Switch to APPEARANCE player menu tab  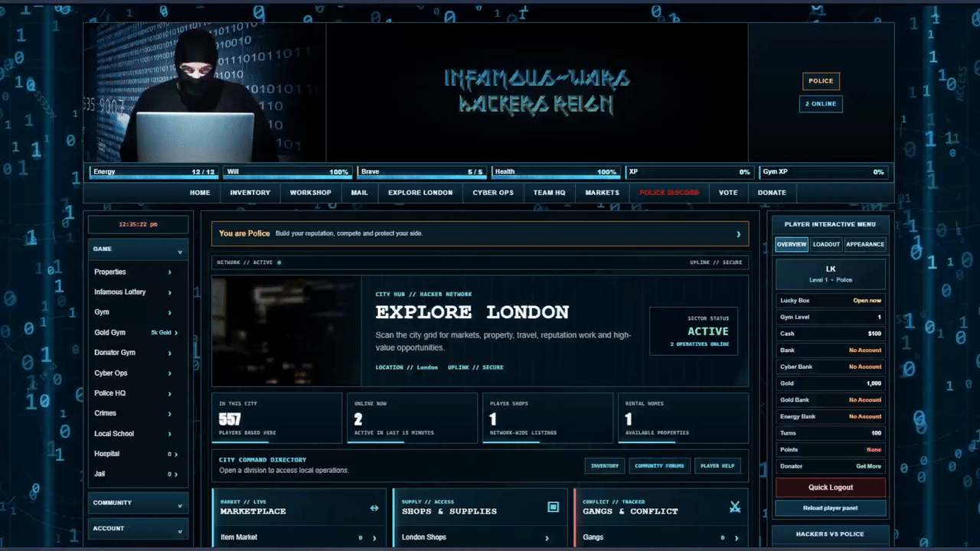pyautogui.click(x=865, y=244)
